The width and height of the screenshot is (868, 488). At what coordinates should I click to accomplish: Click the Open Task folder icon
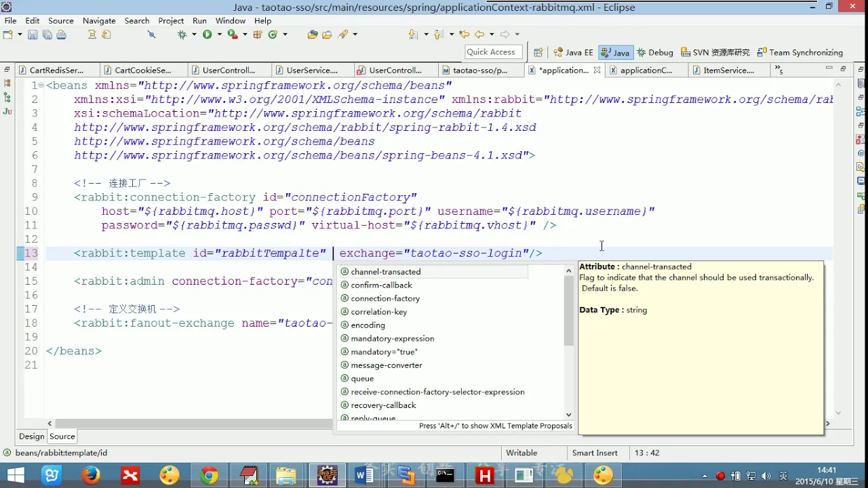327,35
